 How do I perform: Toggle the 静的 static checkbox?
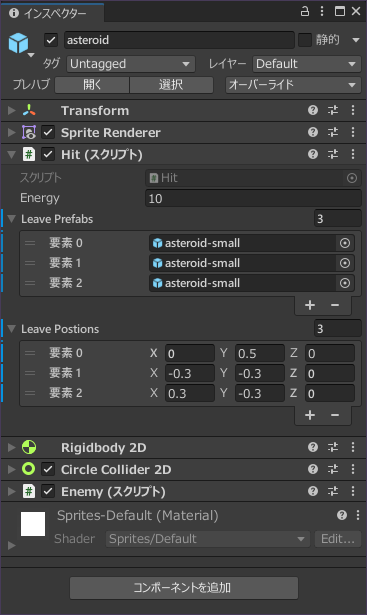(305, 40)
